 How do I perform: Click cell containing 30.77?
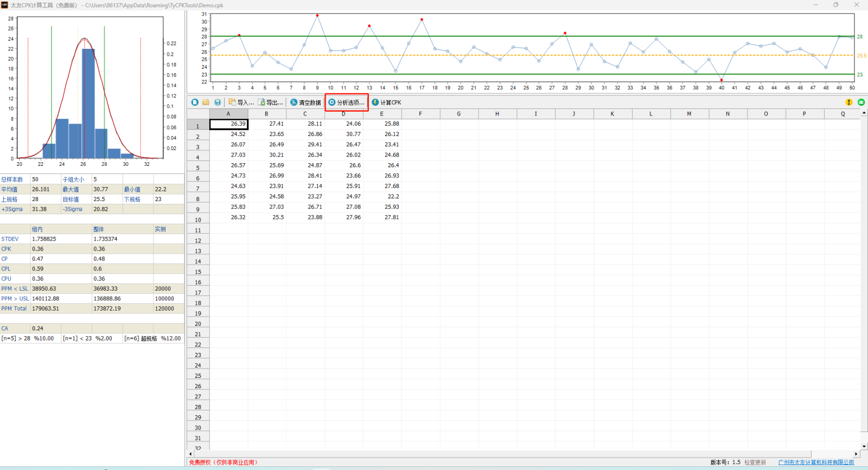coord(344,134)
